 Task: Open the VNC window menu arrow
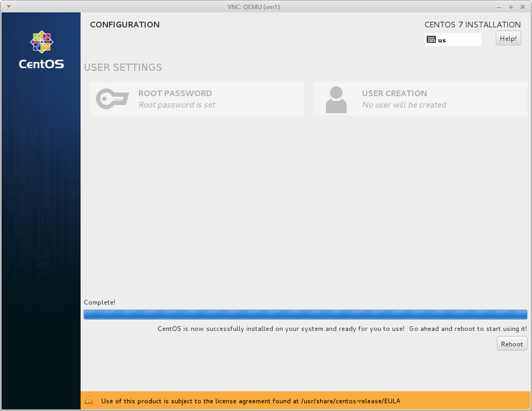coord(9,7)
